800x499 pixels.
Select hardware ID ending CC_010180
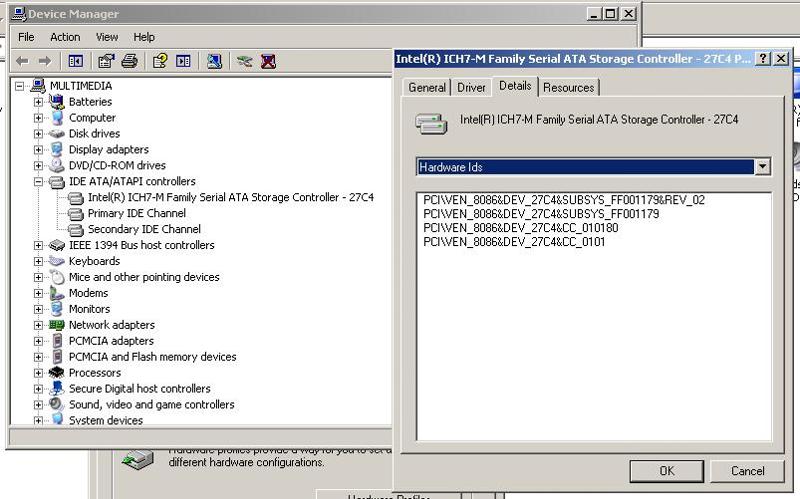[520, 228]
